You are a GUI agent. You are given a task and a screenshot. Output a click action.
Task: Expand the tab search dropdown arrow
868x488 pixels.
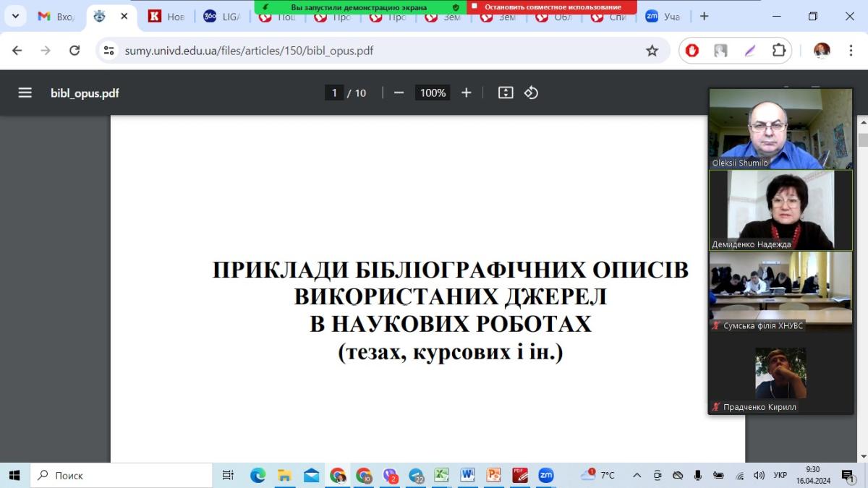pos(14,16)
